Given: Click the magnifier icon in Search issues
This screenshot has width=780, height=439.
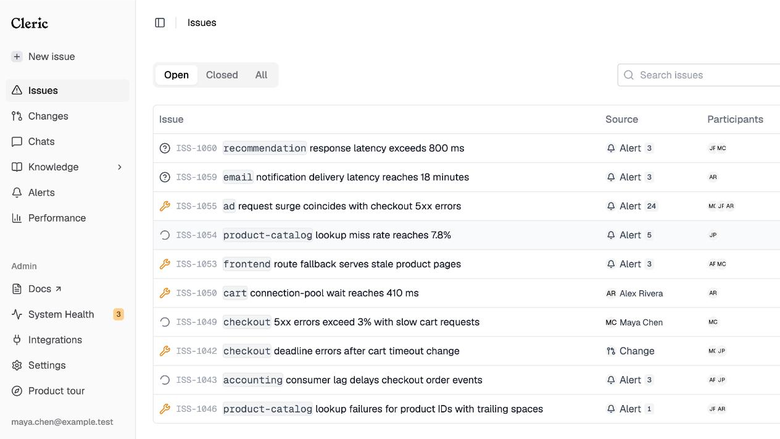Looking at the screenshot, I should tap(629, 75).
